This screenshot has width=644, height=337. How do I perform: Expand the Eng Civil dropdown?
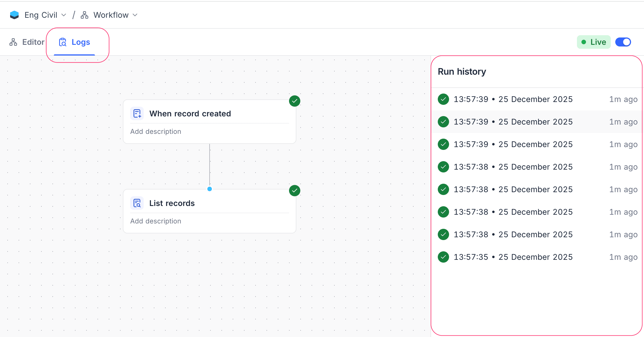click(x=64, y=15)
